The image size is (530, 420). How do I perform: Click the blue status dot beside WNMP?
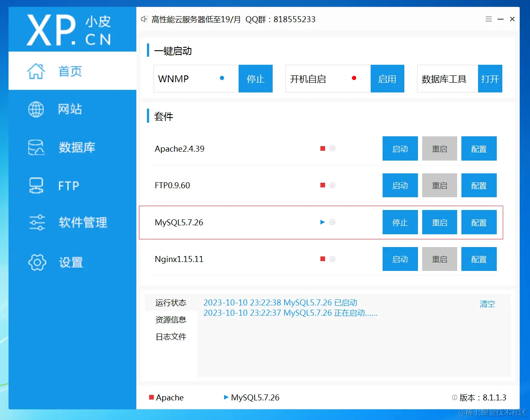pos(222,78)
